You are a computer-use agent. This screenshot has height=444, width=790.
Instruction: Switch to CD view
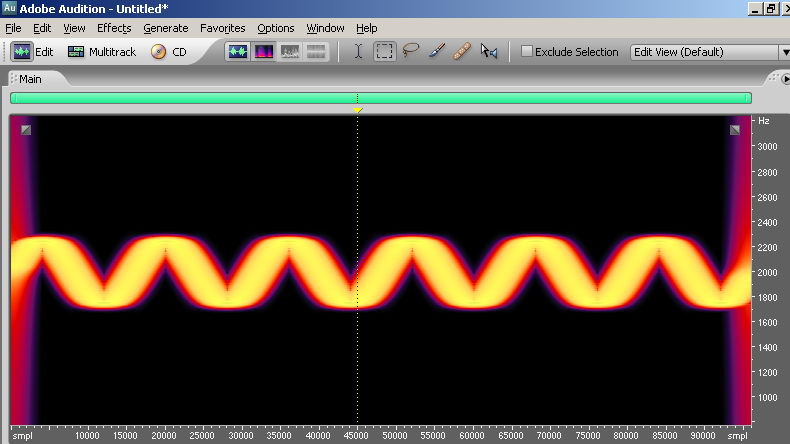(x=169, y=52)
